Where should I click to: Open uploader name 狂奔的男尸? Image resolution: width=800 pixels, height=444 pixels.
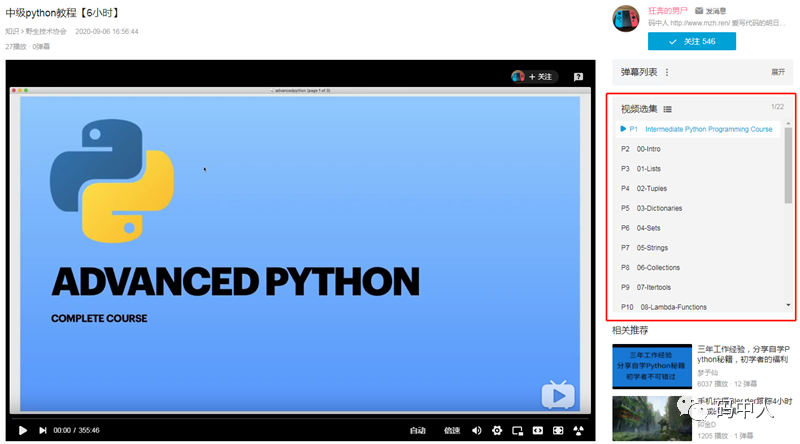[667, 11]
